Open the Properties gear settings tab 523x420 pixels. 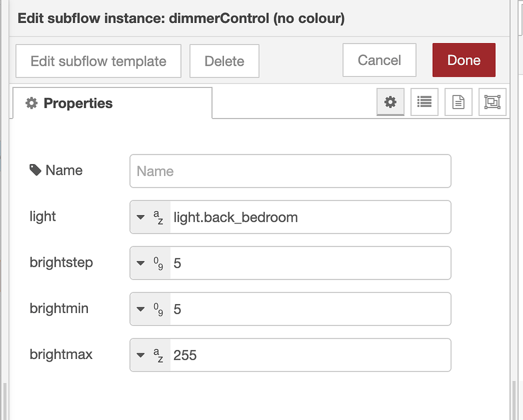point(390,102)
